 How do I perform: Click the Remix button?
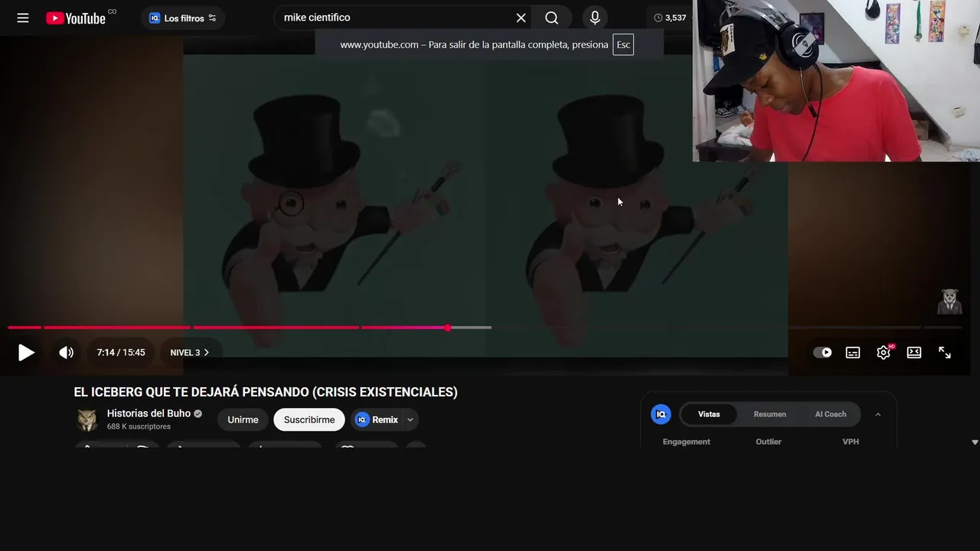tap(377, 419)
